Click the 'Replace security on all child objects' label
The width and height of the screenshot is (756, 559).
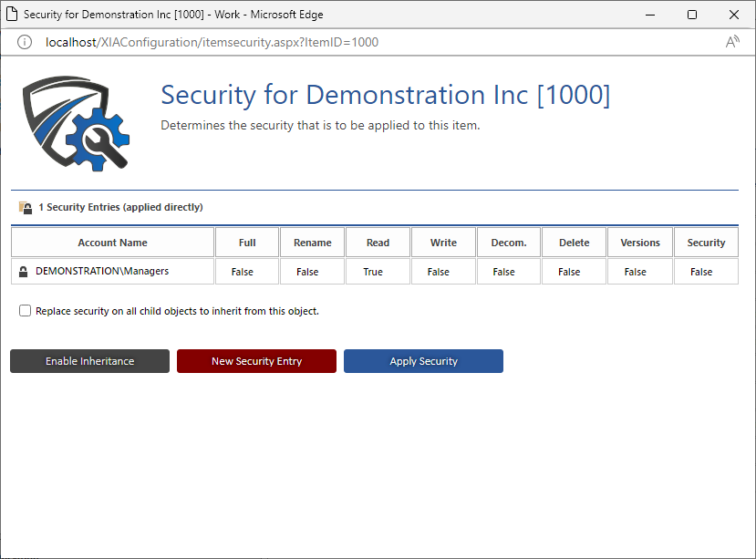point(177,311)
